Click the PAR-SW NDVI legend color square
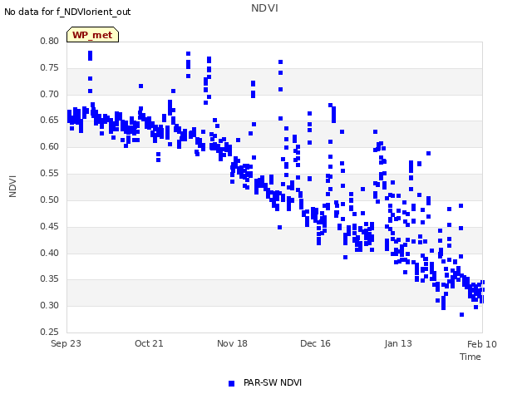The height and width of the screenshot is (399, 532). point(231,383)
